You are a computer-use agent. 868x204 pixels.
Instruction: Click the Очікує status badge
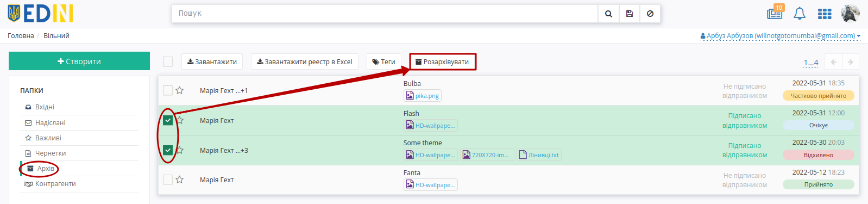coord(818,125)
